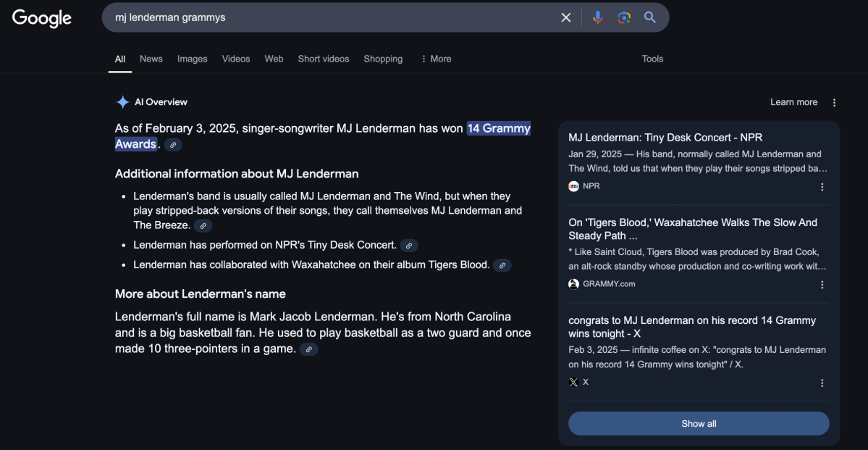Start voice search with microphone icon

pos(597,17)
